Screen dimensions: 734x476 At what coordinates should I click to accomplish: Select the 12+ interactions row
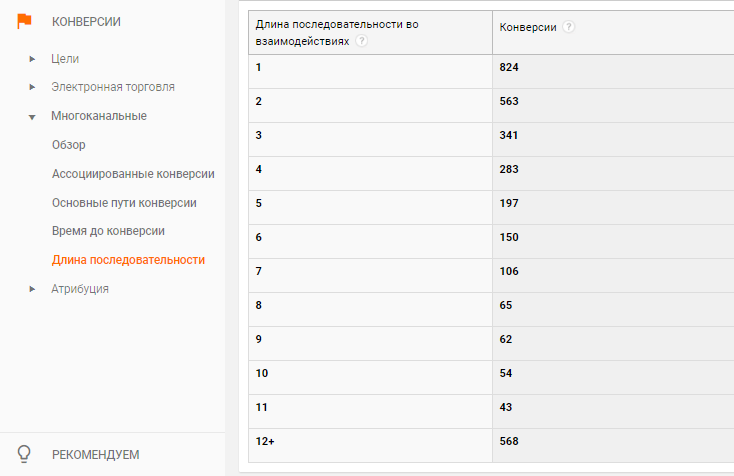[491, 445]
